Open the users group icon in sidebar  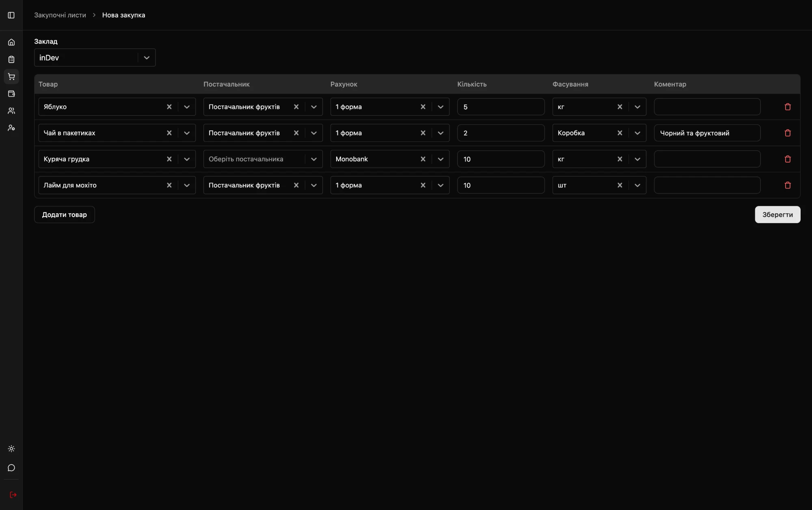point(11,111)
